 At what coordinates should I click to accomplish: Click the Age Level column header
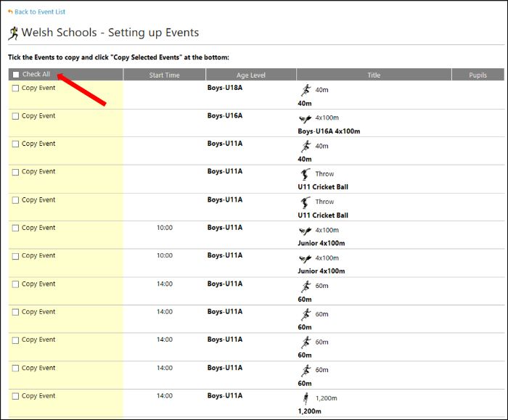(x=251, y=75)
